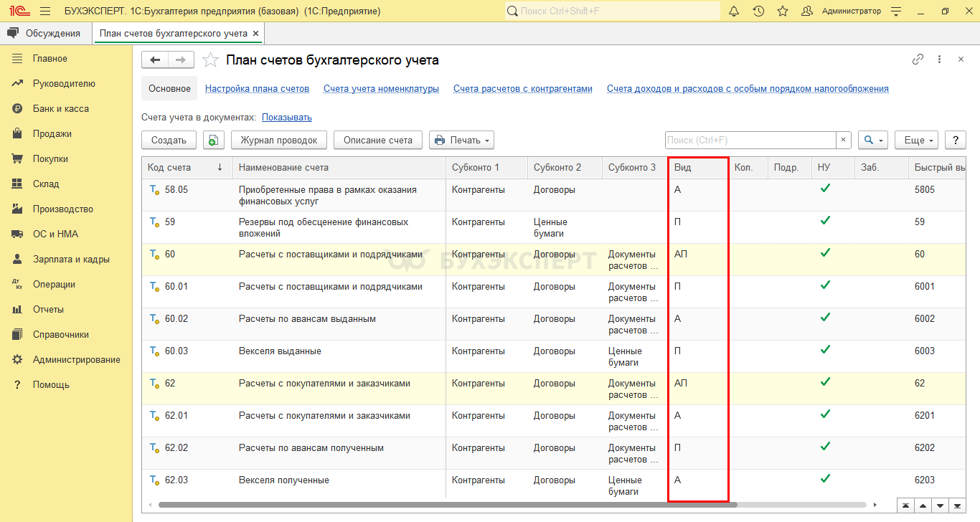Screen dimensions: 980x522
Task: Open Счета учета номенклатуры link
Action: pos(381,89)
